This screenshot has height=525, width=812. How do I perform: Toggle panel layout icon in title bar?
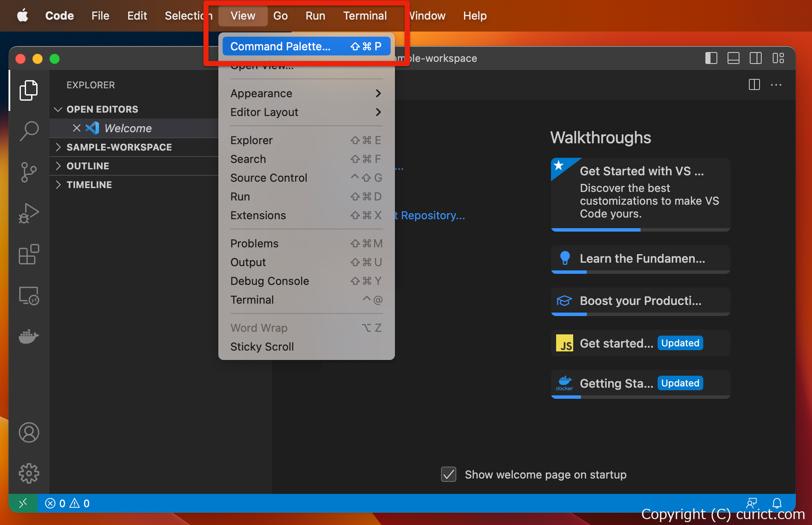click(x=734, y=58)
